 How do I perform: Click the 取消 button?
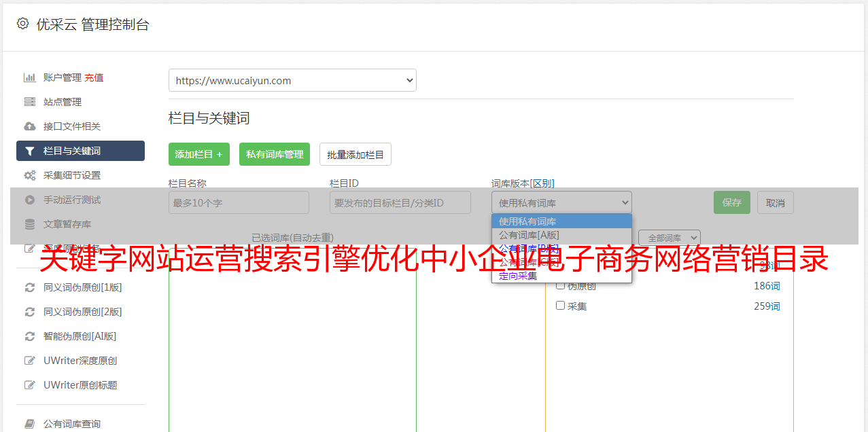pos(776,202)
